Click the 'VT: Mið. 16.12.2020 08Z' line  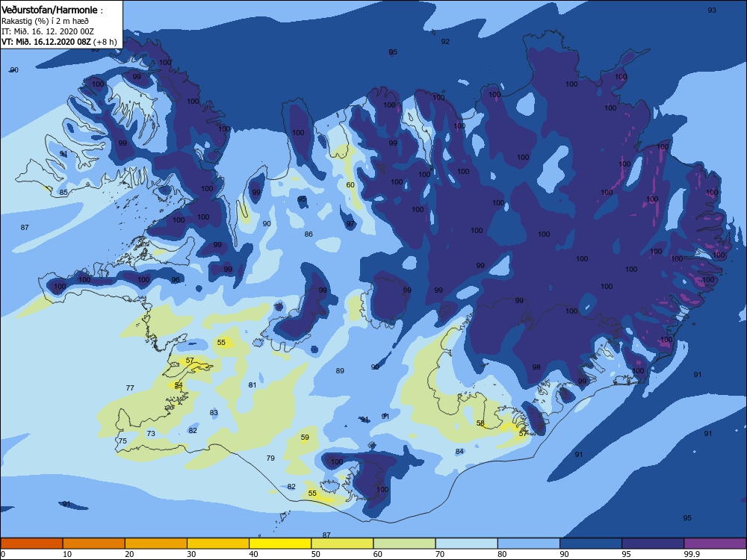click(46, 41)
